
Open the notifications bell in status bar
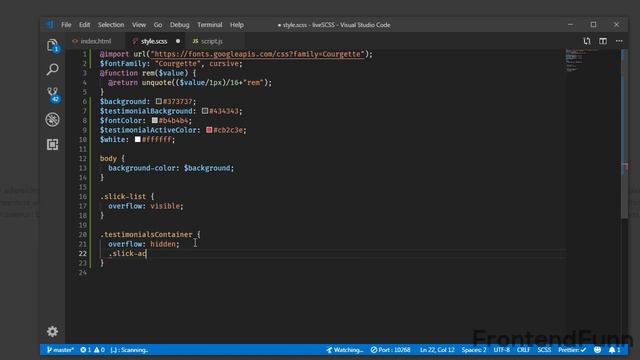click(x=614, y=350)
